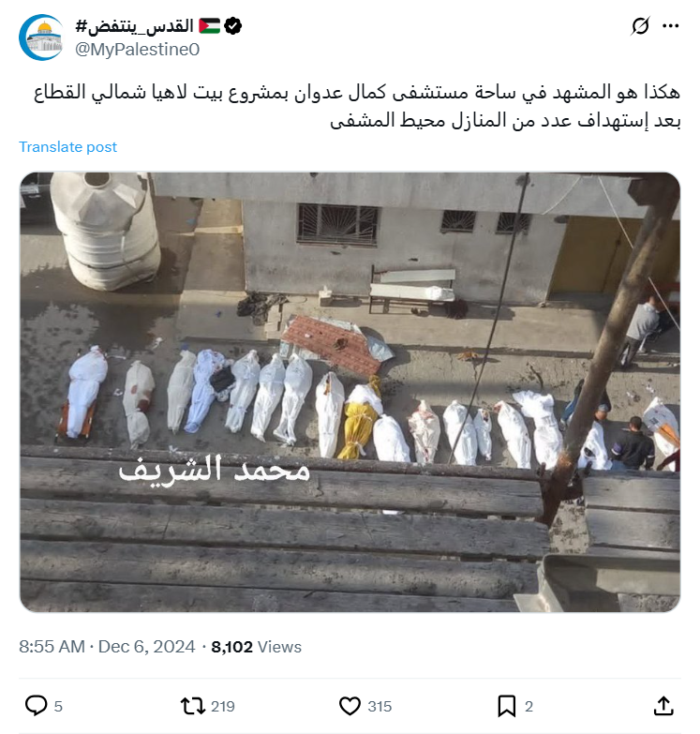
Task: Open the Arabic hashtag display name
Action: [x=135, y=26]
